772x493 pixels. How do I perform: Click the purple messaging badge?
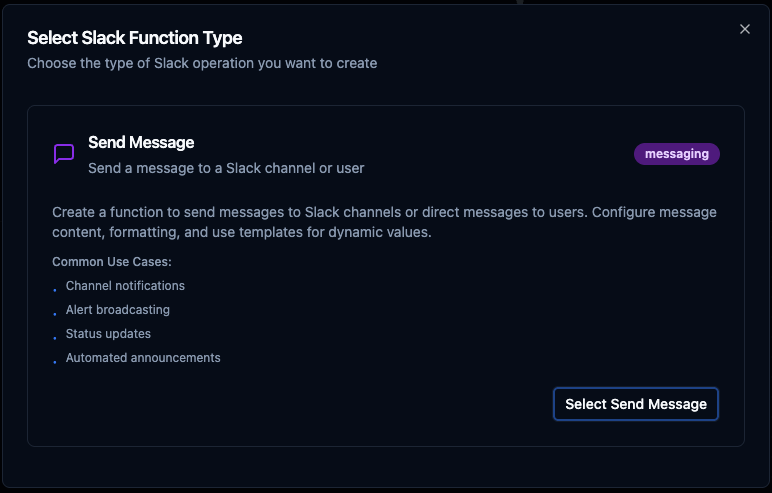(676, 154)
